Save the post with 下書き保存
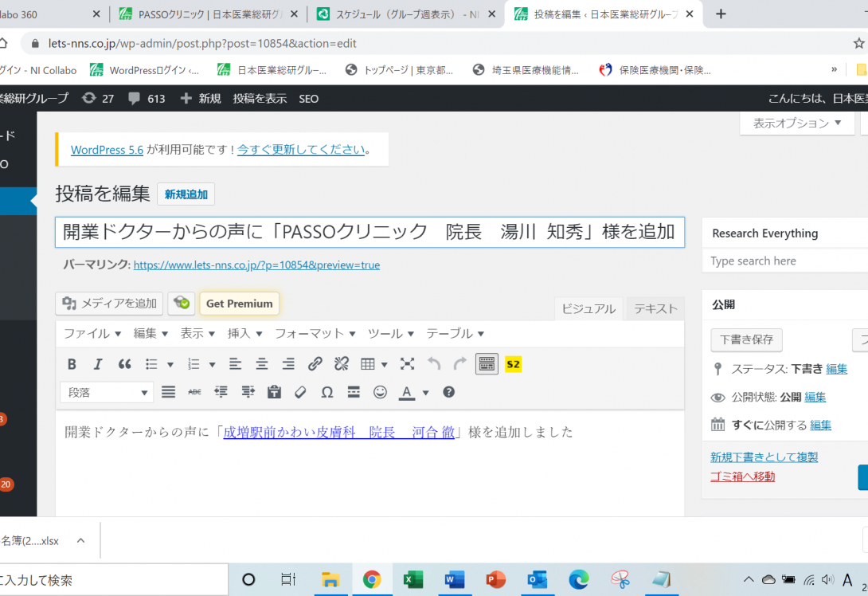 (746, 339)
